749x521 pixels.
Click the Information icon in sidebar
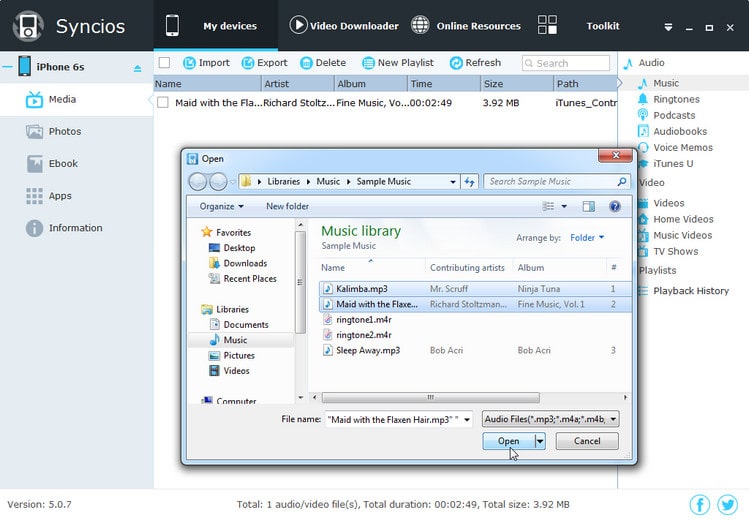coord(34,228)
